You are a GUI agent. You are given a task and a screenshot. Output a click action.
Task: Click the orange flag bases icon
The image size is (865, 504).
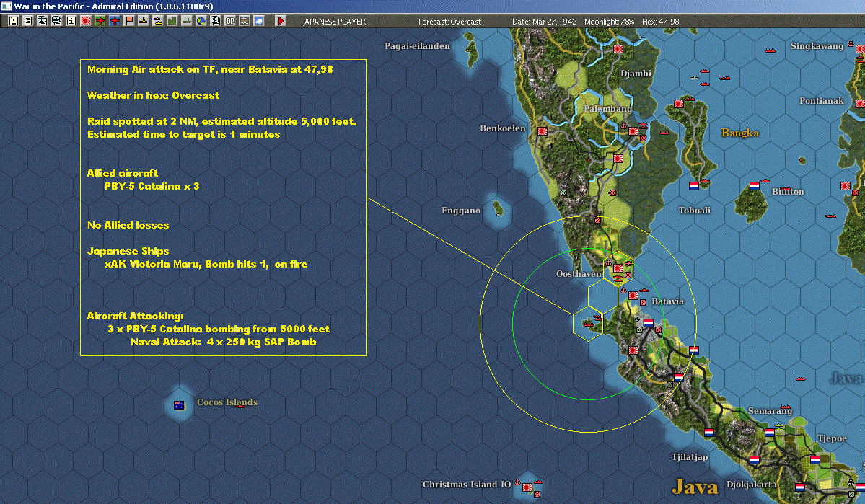tap(128, 21)
